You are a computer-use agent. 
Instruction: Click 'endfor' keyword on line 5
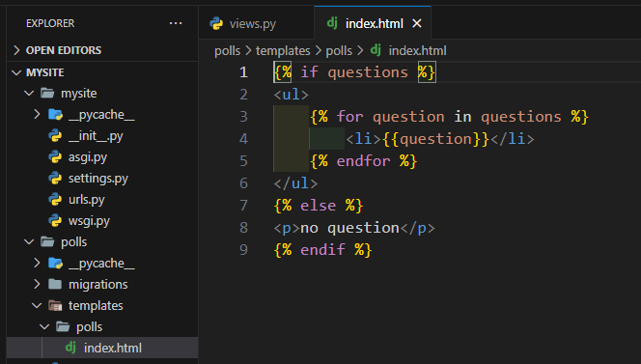(363, 160)
